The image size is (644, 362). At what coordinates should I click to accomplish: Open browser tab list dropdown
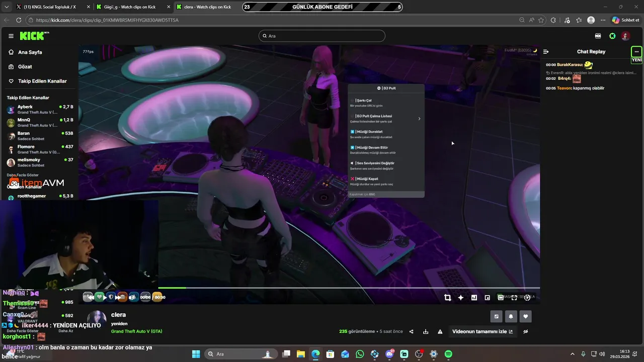(6, 7)
